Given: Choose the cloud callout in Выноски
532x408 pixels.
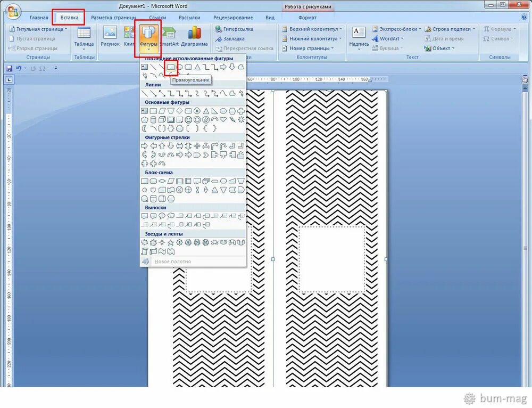Looking at the screenshot, I should click(x=171, y=216).
